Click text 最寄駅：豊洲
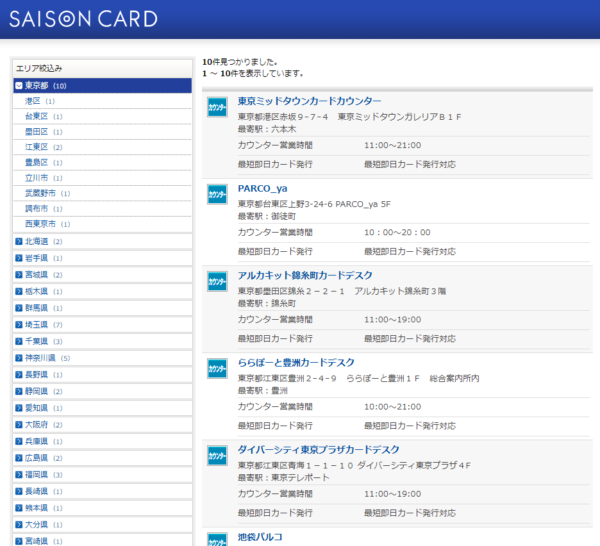This screenshot has width=600, height=546. pos(262,391)
